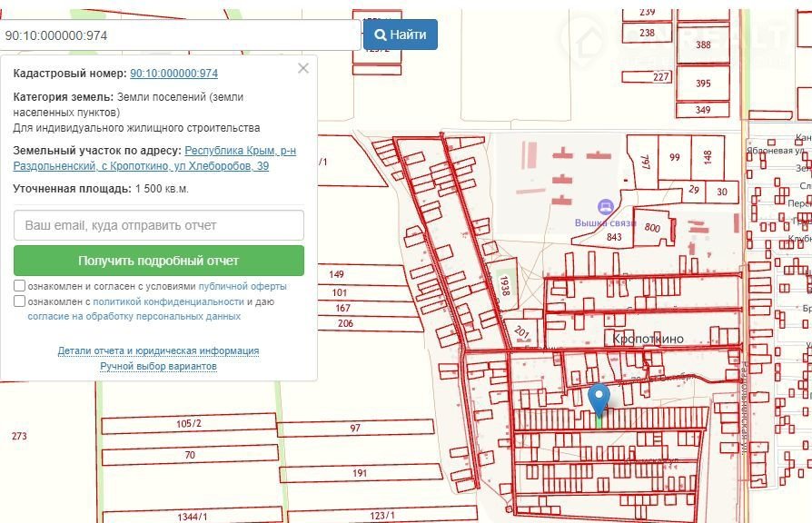The image size is (812, 523).
Task: Select map parcel labeled 191
Action: [360, 473]
